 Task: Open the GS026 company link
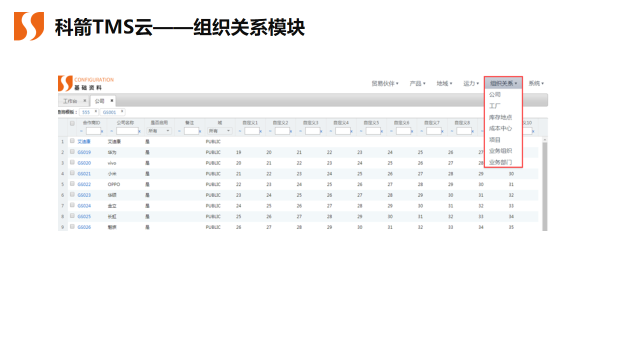point(84,227)
